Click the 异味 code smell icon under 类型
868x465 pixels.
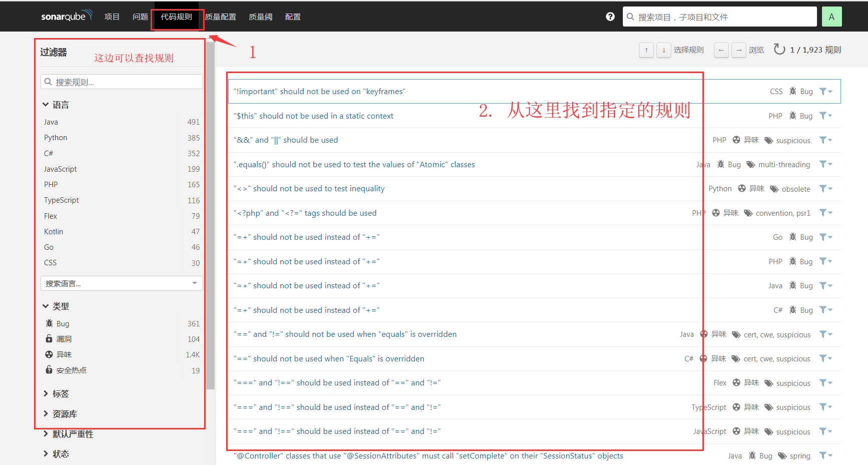pyautogui.click(x=49, y=354)
